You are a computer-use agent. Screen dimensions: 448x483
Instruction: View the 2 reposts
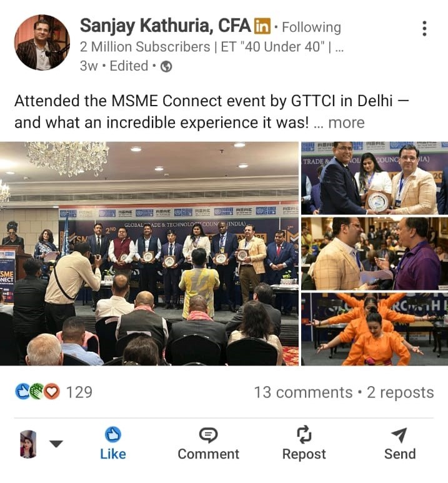[x=401, y=392]
